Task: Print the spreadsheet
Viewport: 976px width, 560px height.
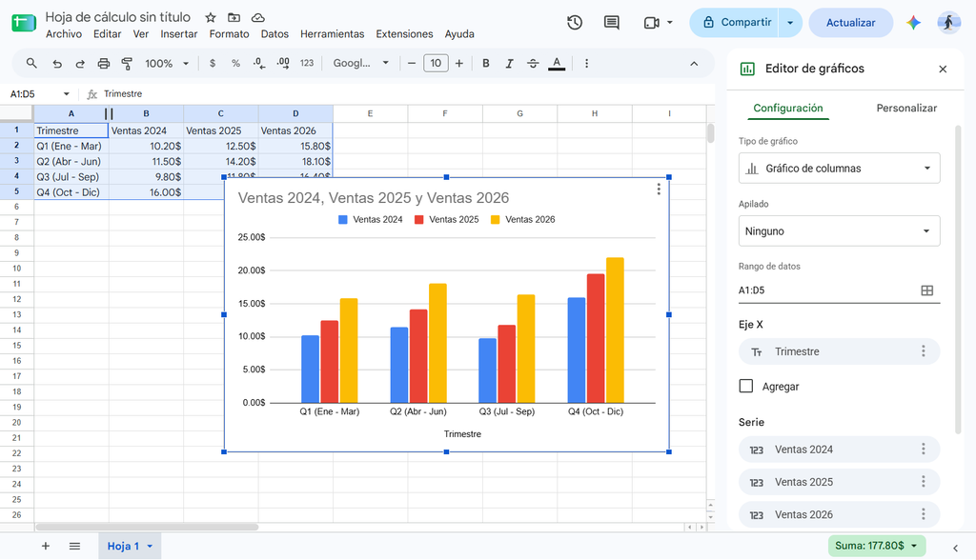Action: (x=103, y=64)
